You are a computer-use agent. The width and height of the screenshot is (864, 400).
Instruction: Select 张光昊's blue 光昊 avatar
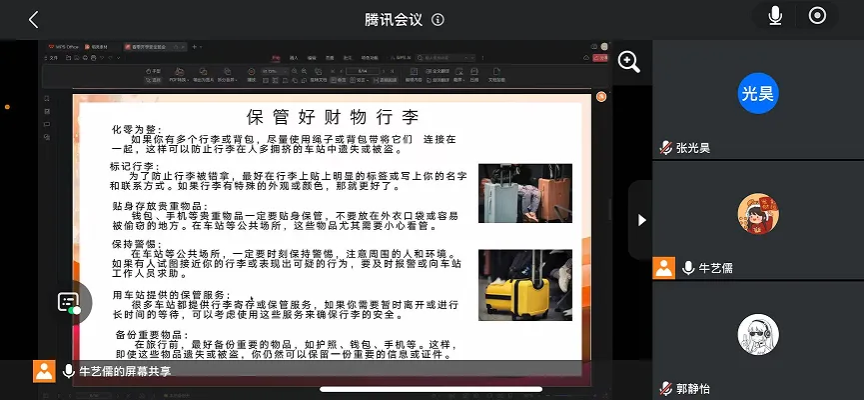click(758, 94)
